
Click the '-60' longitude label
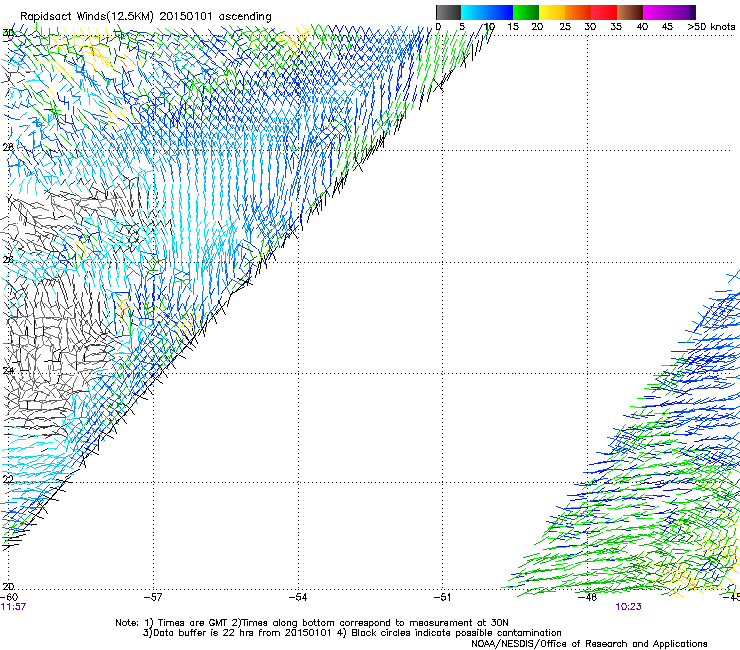tap(9, 597)
